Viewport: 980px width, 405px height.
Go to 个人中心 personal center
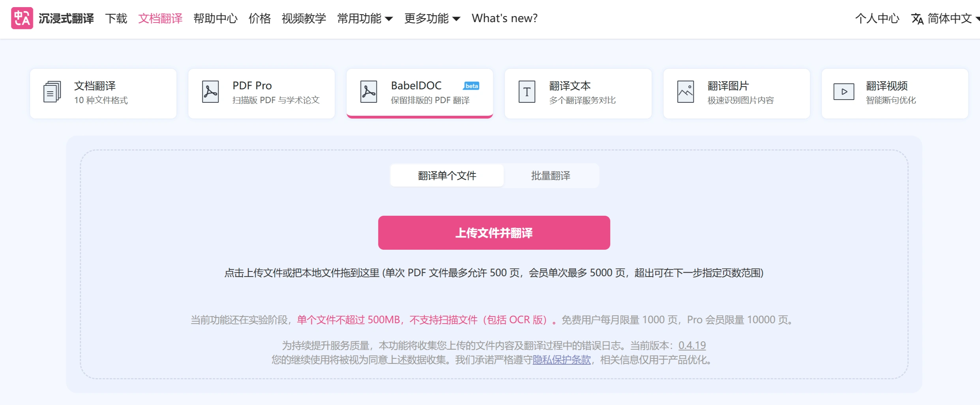(x=877, y=18)
